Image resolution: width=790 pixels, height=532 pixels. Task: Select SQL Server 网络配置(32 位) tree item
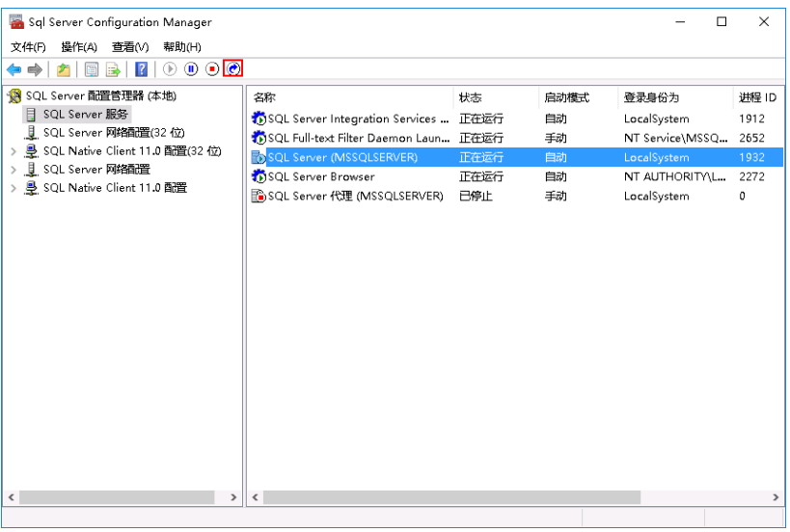114,132
